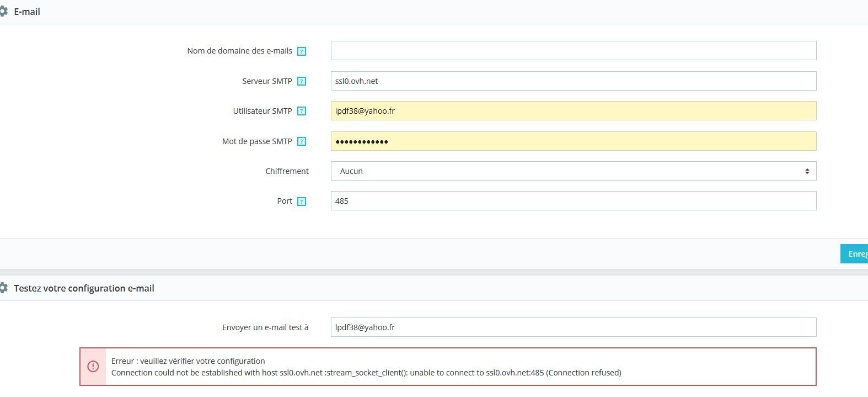Focus the Envoyer un e-mail test à field
868x397 pixels.
pos(574,327)
